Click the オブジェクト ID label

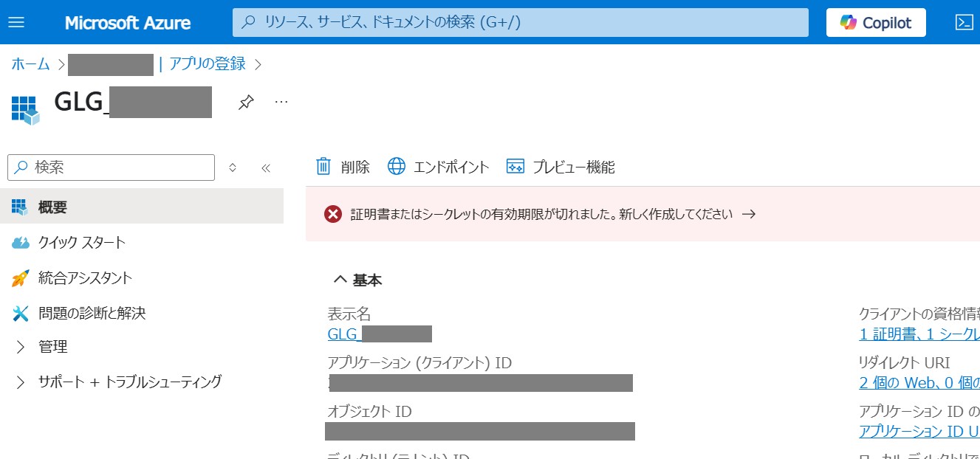tap(369, 411)
